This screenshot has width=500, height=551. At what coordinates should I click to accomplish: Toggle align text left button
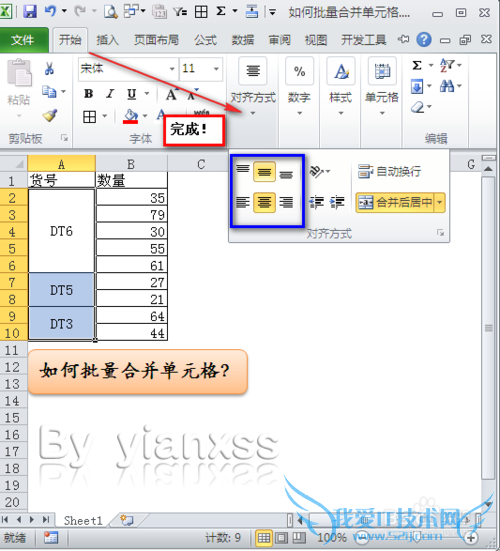243,202
